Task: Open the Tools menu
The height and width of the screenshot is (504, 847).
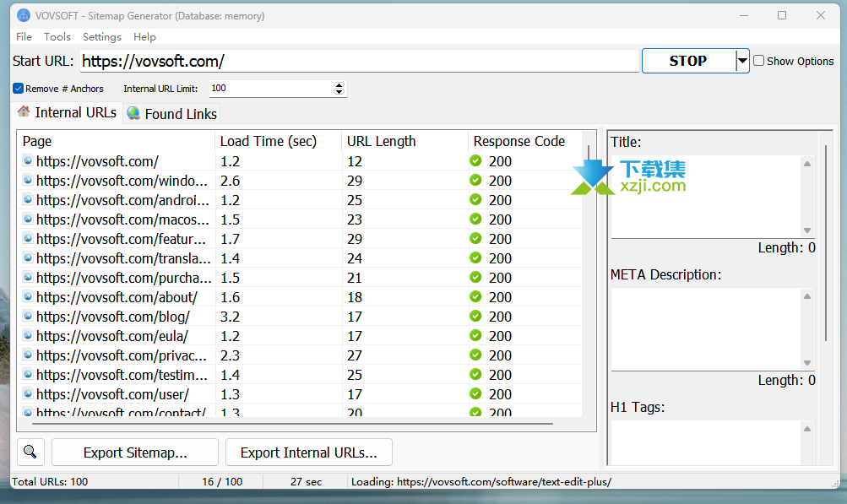Action: [x=57, y=37]
